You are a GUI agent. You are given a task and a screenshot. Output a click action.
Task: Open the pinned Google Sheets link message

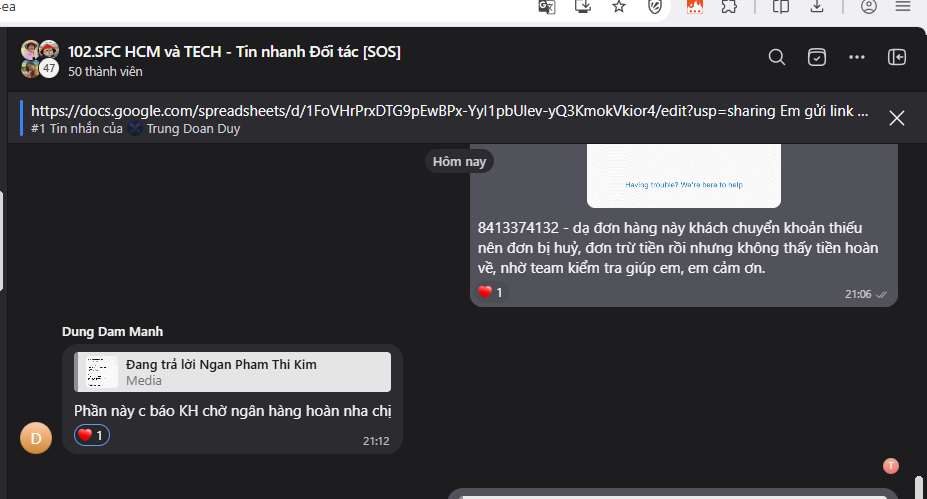449,119
